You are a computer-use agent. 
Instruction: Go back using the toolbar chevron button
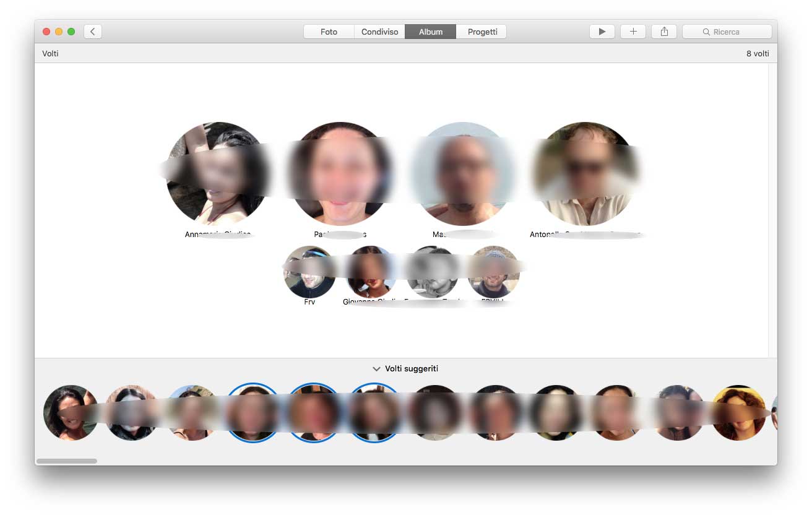(93, 32)
